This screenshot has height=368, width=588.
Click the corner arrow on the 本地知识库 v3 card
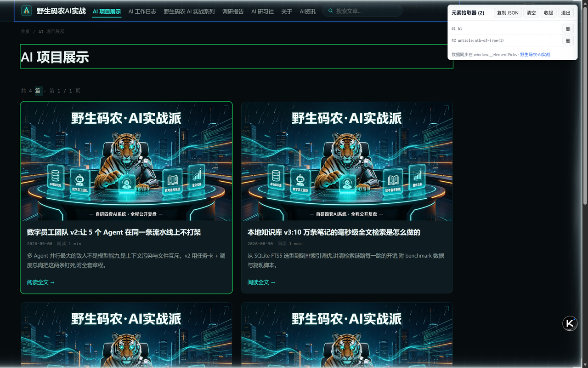(x=447, y=108)
